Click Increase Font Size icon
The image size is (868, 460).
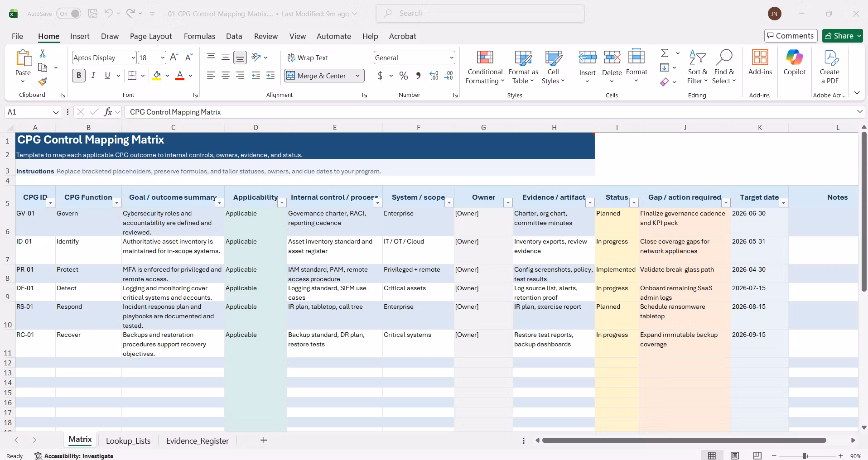174,57
